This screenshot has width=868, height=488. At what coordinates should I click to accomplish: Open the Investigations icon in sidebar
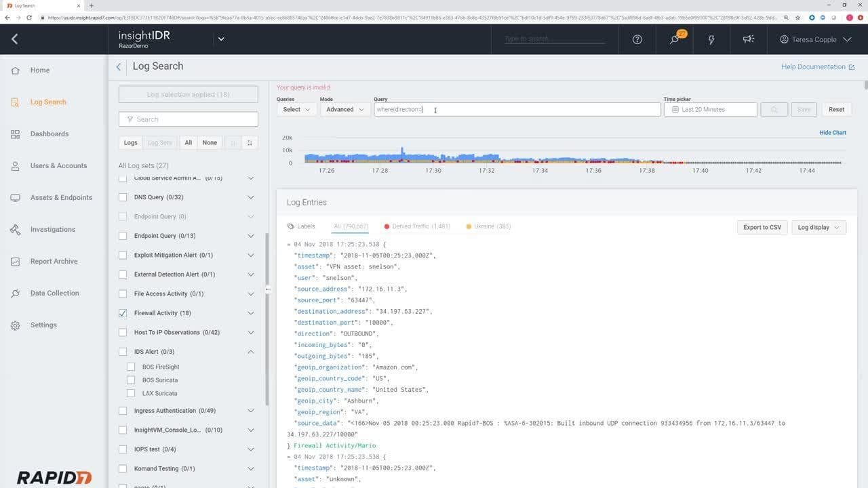click(x=15, y=229)
